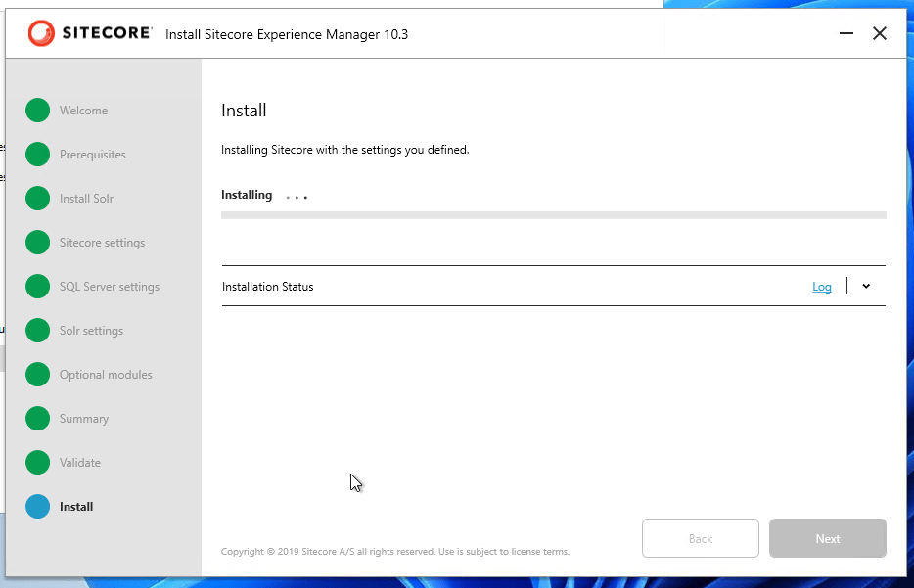
Task: Select the Summary step label
Action: (x=84, y=419)
